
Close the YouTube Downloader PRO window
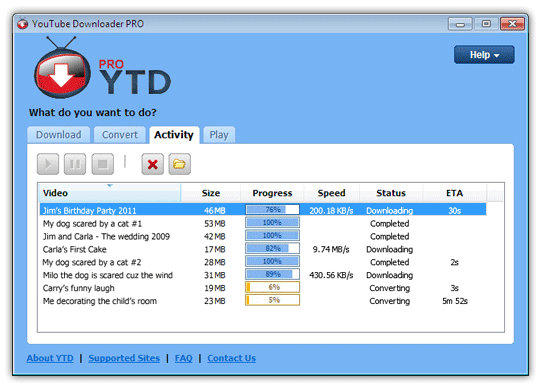512,24
